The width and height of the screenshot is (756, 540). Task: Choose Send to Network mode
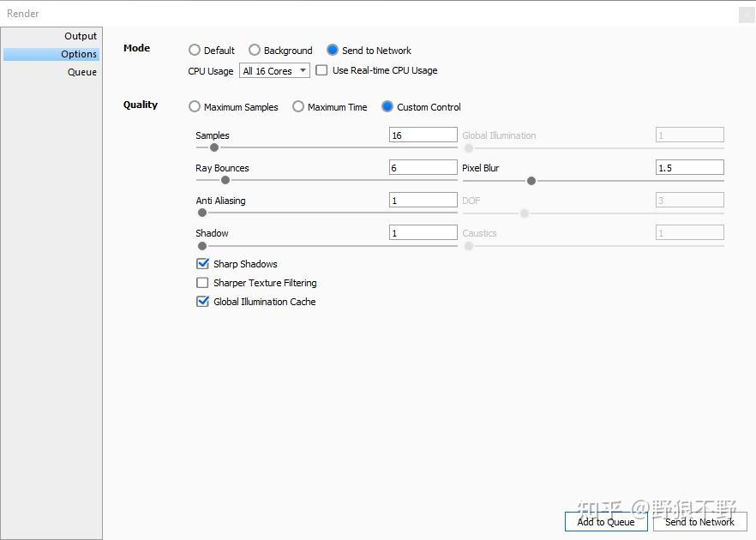[x=333, y=51]
